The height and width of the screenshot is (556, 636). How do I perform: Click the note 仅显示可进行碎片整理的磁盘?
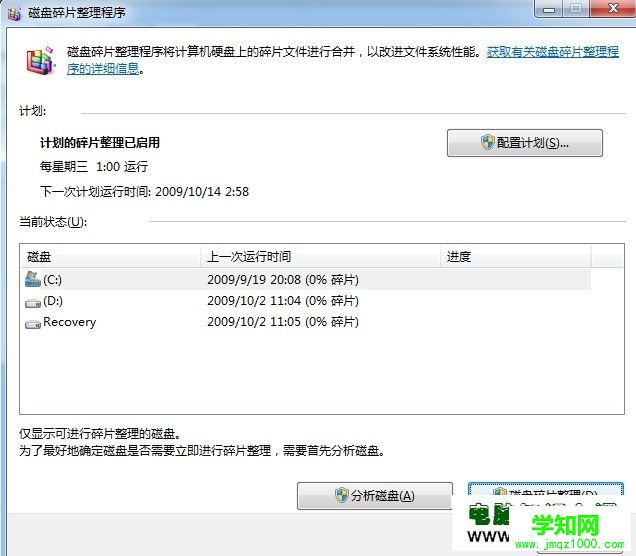pyautogui.click(x=100, y=434)
